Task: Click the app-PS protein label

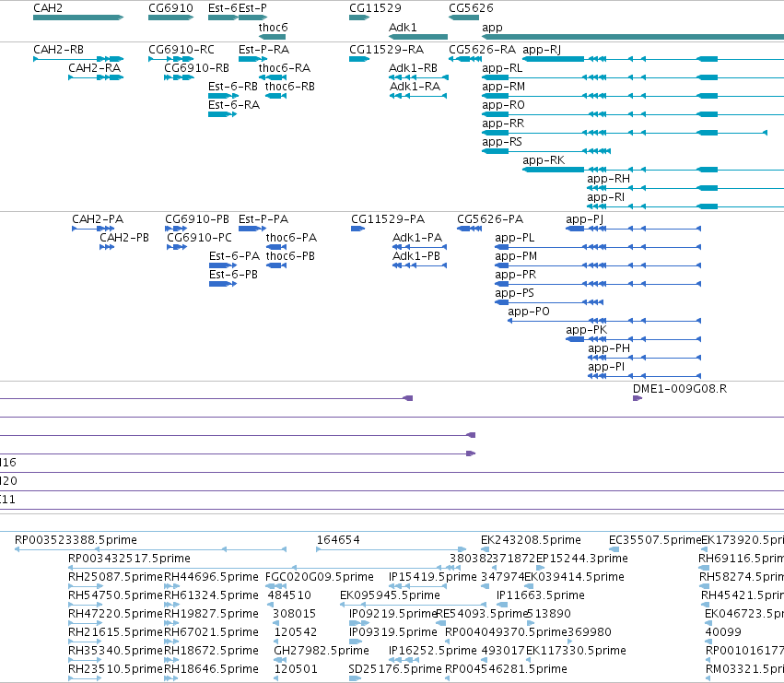Action: pos(514,293)
